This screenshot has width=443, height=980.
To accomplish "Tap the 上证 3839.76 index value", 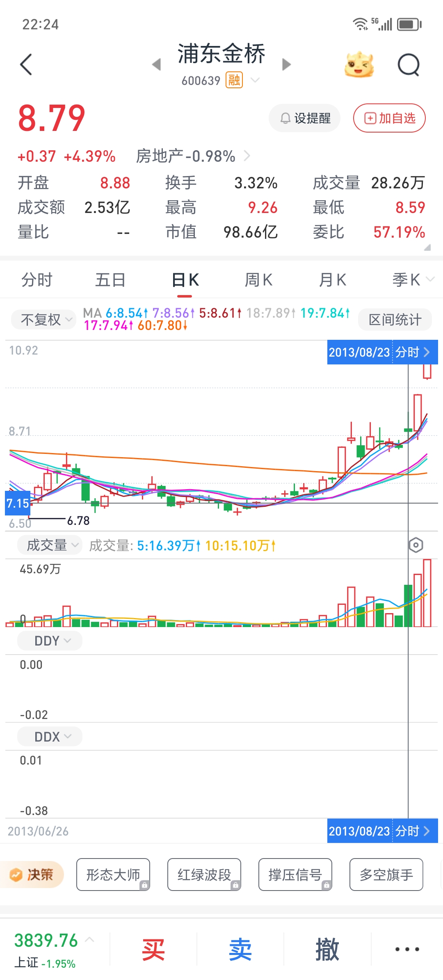I will [x=46, y=940].
